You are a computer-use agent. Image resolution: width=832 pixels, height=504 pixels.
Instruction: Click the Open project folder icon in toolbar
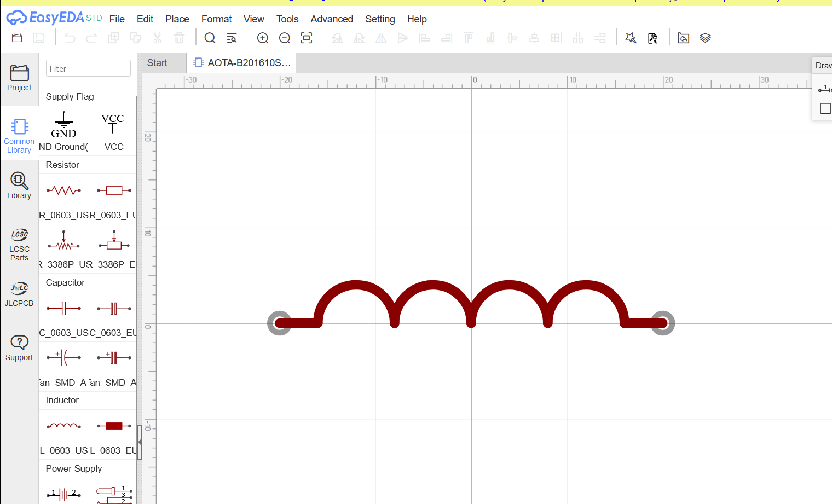[x=17, y=38]
